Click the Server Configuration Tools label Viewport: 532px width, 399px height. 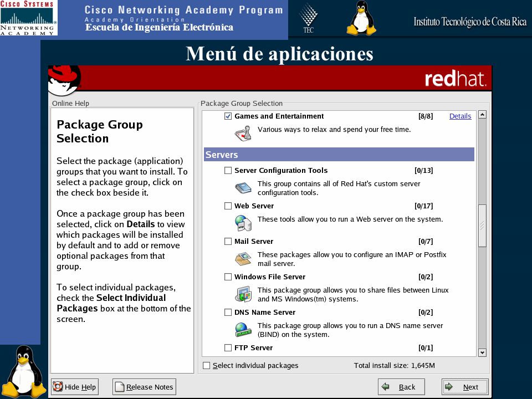click(x=281, y=170)
